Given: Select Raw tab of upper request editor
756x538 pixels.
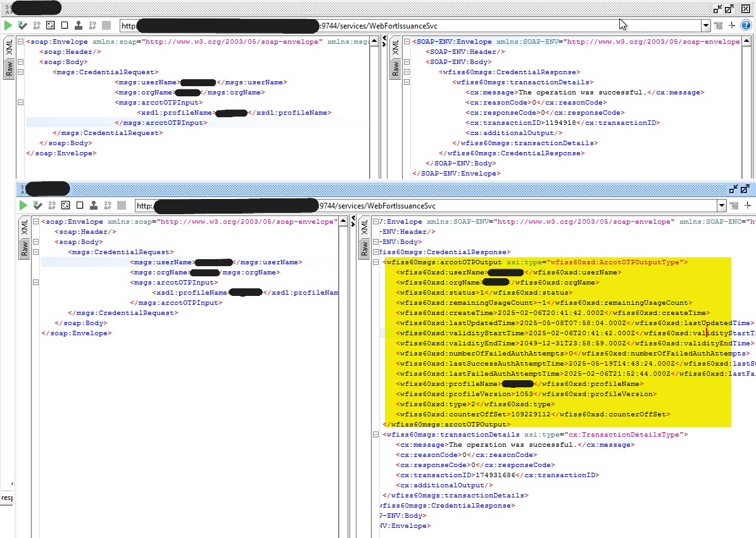Looking at the screenshot, I should 9,68.
